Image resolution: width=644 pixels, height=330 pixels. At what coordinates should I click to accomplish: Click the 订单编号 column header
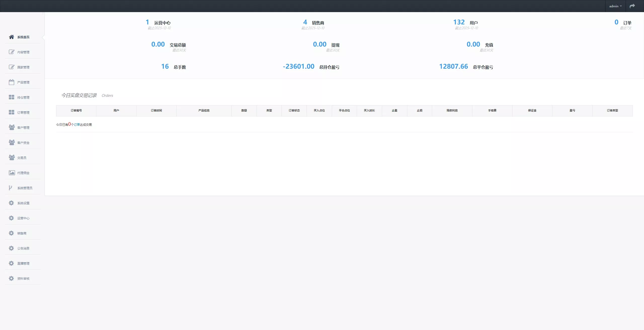[x=76, y=110]
